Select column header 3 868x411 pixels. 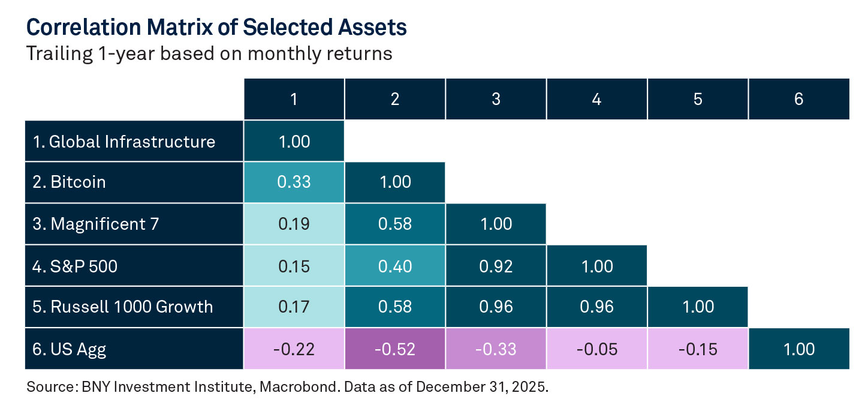click(x=496, y=99)
